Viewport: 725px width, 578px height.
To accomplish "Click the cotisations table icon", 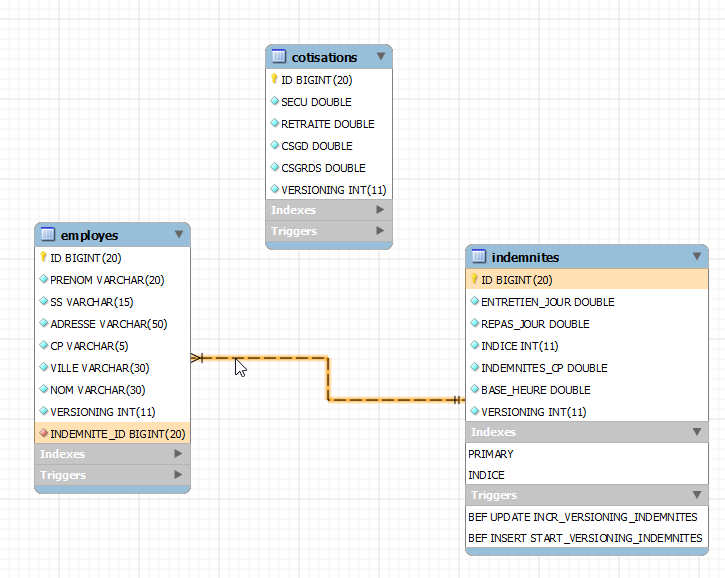I will 279,57.
